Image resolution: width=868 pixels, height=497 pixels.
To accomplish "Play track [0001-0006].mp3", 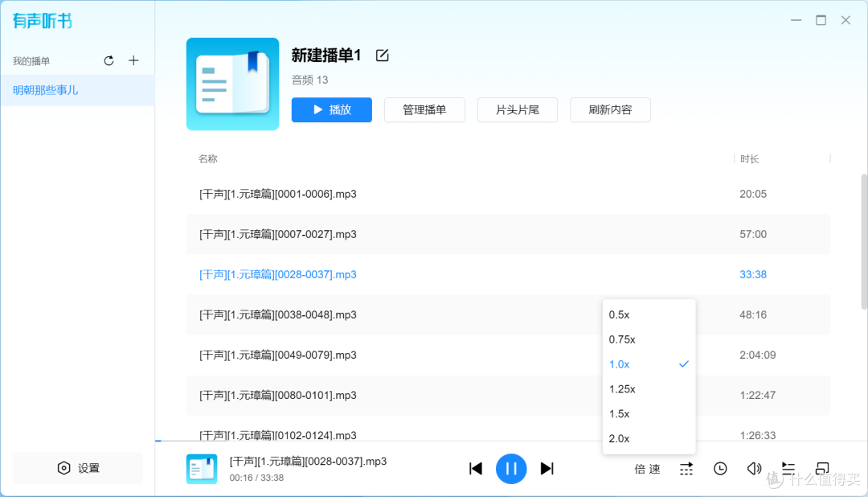I will pos(508,194).
